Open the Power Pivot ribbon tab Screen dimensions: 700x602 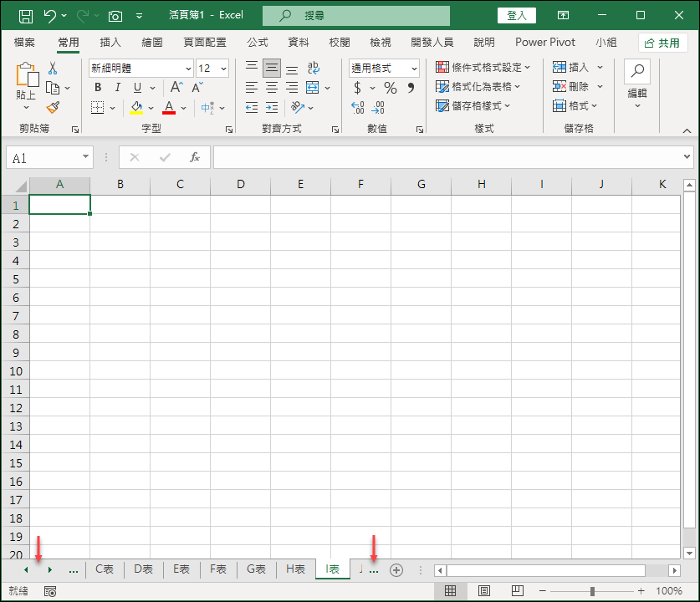(x=544, y=42)
